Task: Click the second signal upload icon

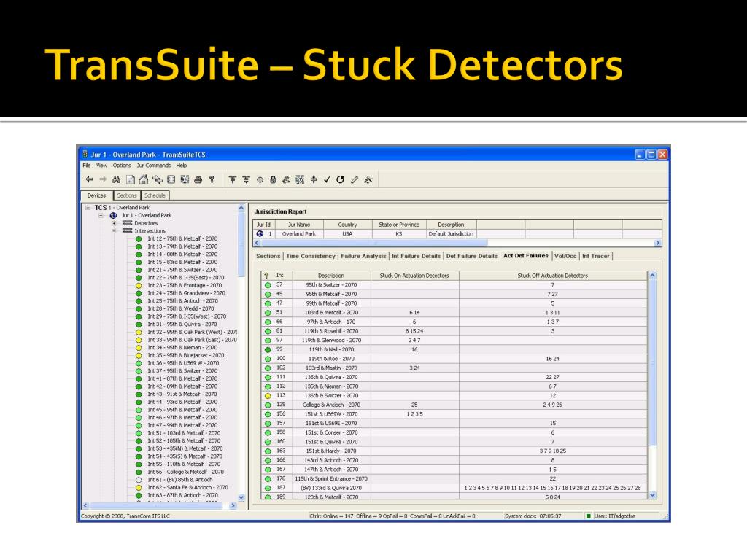Action: pos(246,179)
